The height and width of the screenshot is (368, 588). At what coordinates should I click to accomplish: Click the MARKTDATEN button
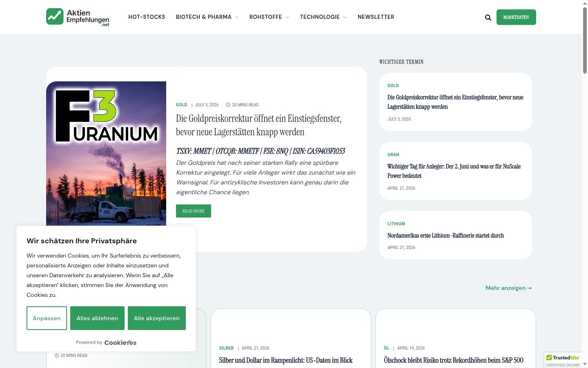coord(516,17)
